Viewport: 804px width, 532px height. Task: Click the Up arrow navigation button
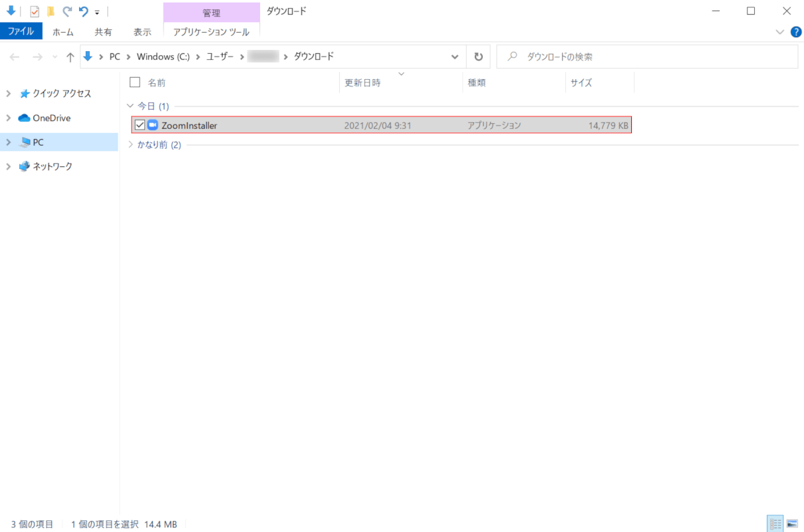(70, 57)
